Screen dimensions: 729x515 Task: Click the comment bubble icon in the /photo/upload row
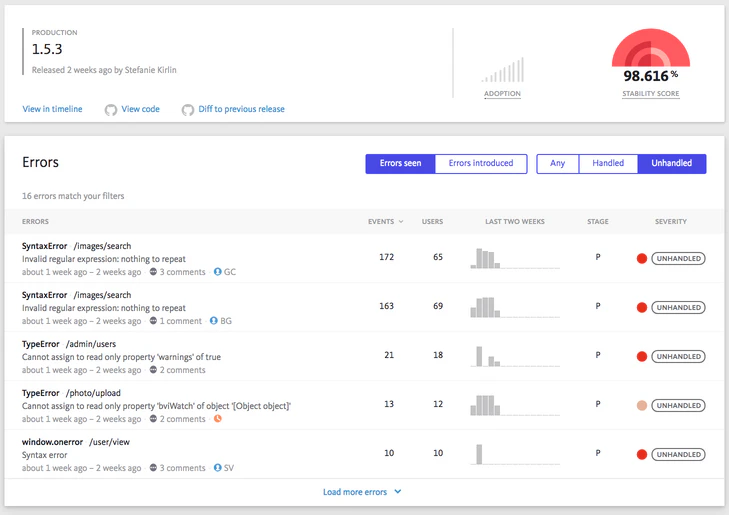tap(153, 419)
